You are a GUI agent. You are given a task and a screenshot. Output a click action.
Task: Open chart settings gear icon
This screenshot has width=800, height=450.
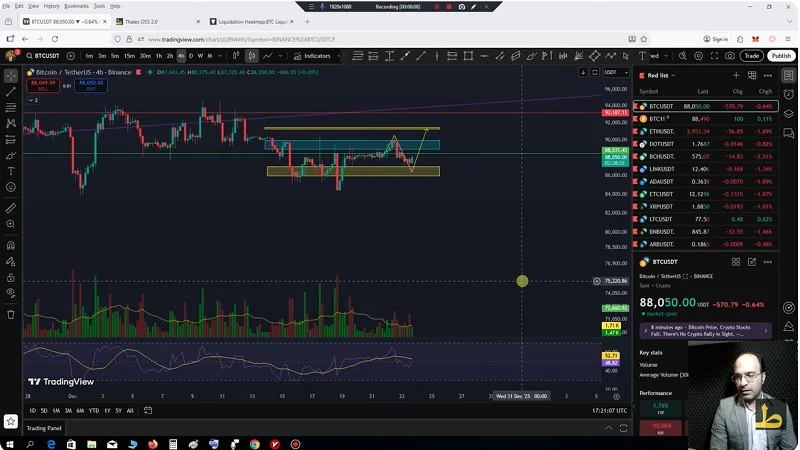(696, 56)
